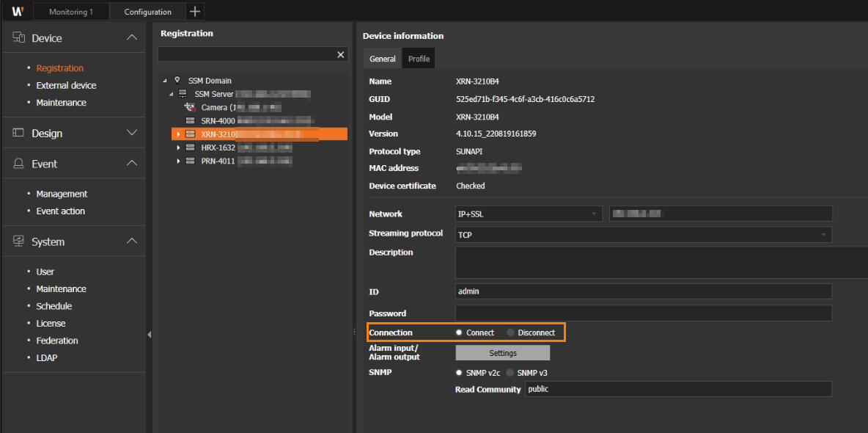The height and width of the screenshot is (433, 868).
Task: Select the Disconnect radio button
Action: click(x=510, y=332)
